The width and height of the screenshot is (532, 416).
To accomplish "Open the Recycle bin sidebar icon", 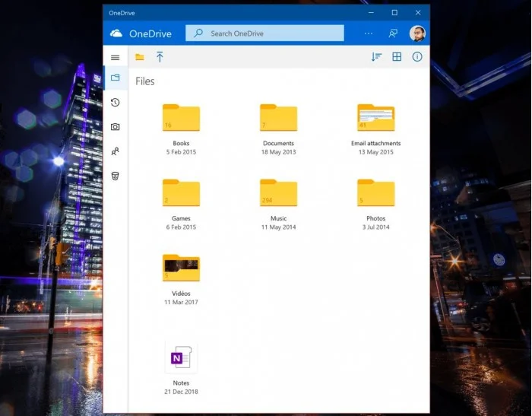I will [x=116, y=176].
